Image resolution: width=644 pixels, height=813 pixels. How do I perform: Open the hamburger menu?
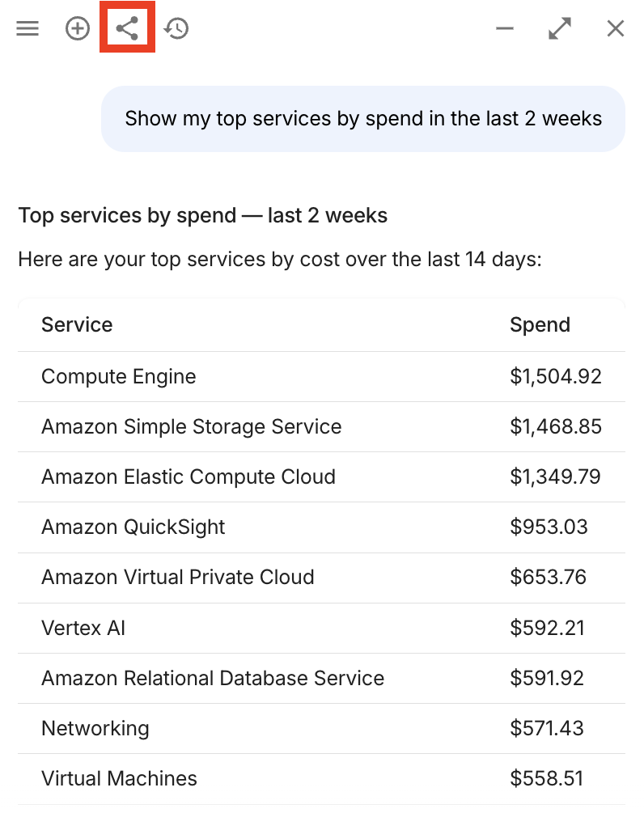(x=28, y=29)
